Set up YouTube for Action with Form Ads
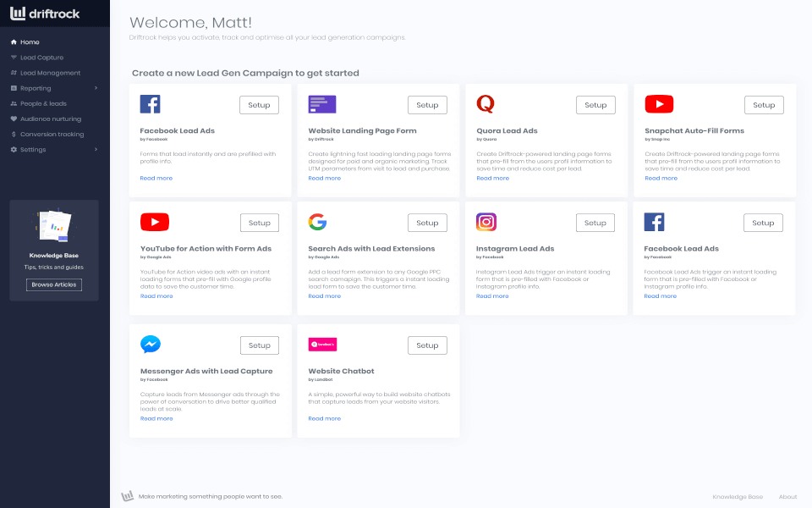Screen dimensions: 812x508 click(x=260, y=223)
